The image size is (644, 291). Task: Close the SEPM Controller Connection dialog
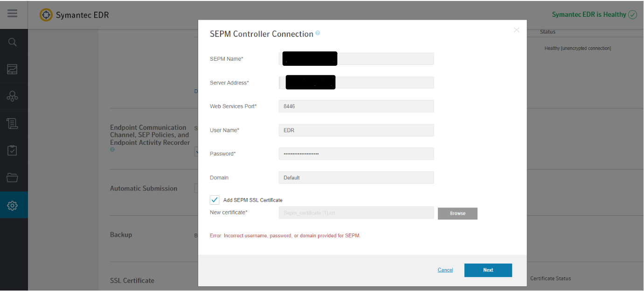516,30
